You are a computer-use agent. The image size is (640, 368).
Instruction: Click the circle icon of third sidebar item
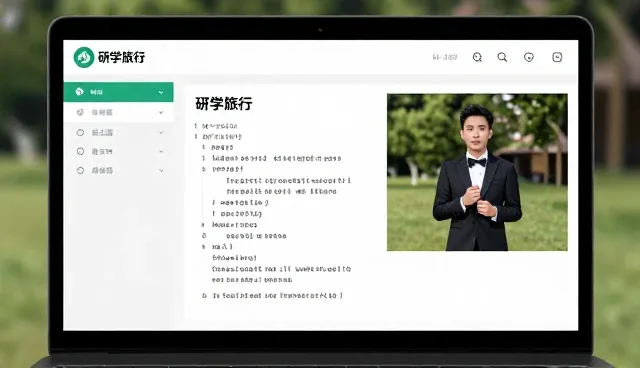pos(80,133)
